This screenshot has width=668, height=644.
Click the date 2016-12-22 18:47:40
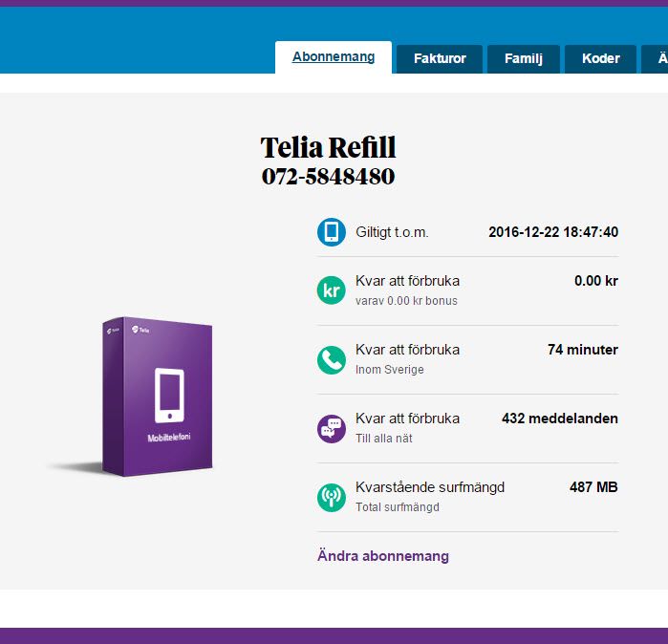553,231
